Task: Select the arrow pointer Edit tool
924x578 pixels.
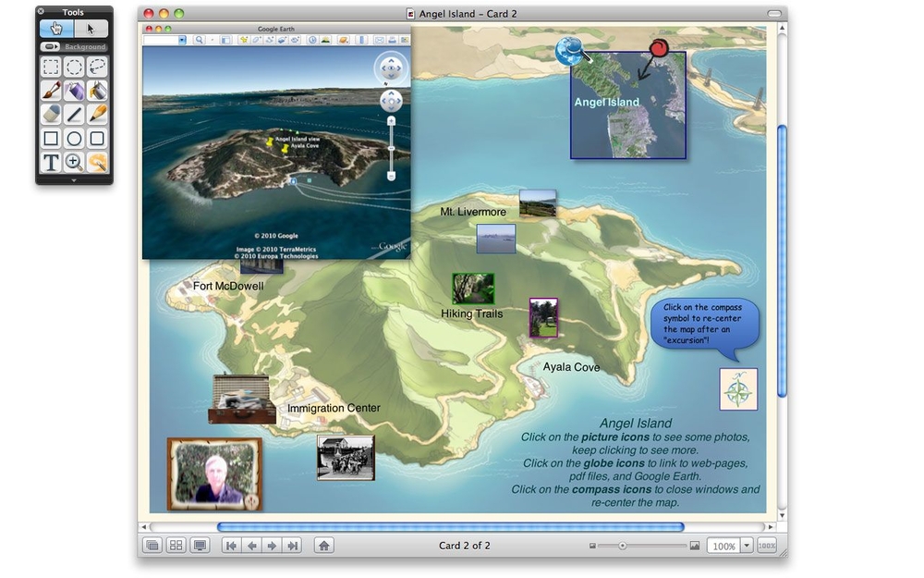Action: pyautogui.click(x=91, y=29)
